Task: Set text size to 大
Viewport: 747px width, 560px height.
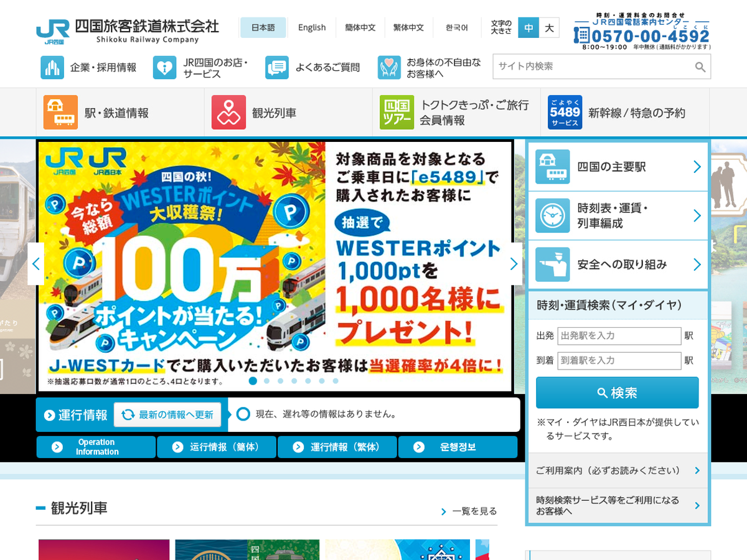Action: click(549, 28)
